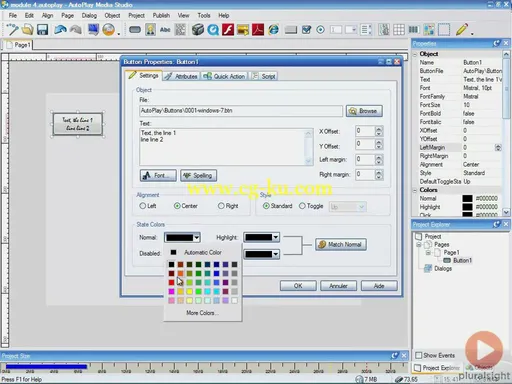This screenshot has height=384, width=512.
Task: Add a Hotspot object with dashed square icon
Action: click(444, 30)
